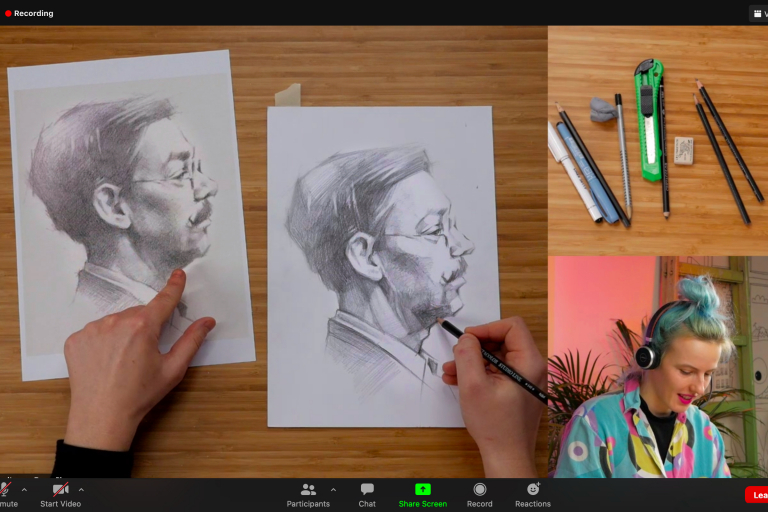The height and width of the screenshot is (512, 768).
Task: Unmute the microphone icon
Action: 5,490
